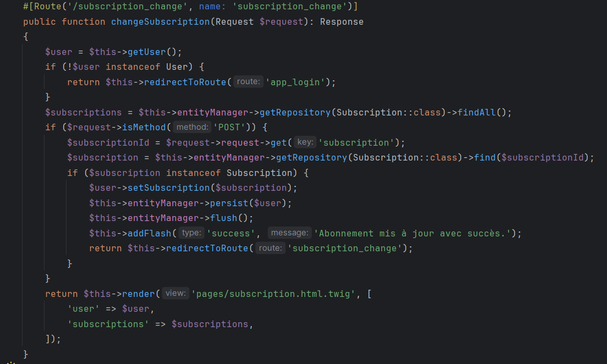Click the find method with $subscriptionId

(484, 158)
